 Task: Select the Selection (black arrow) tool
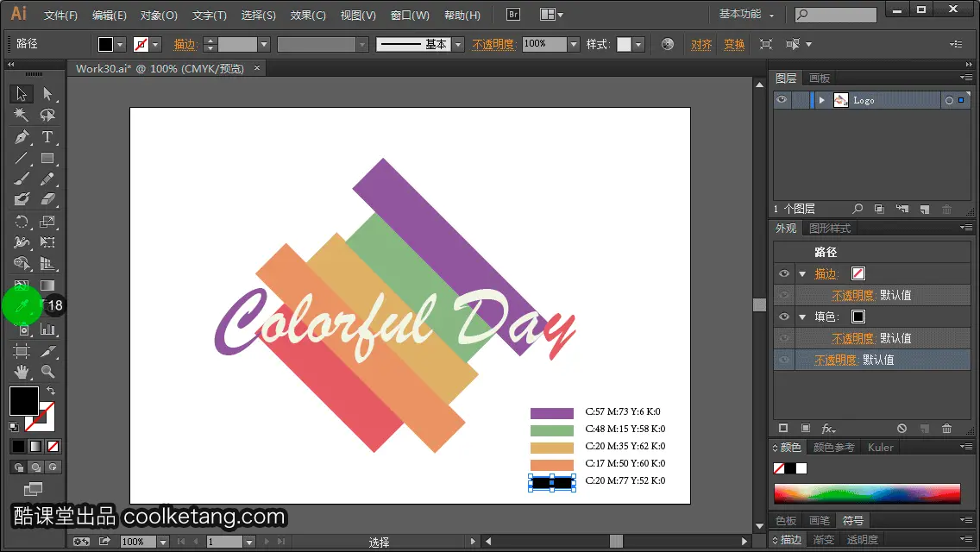click(x=22, y=94)
